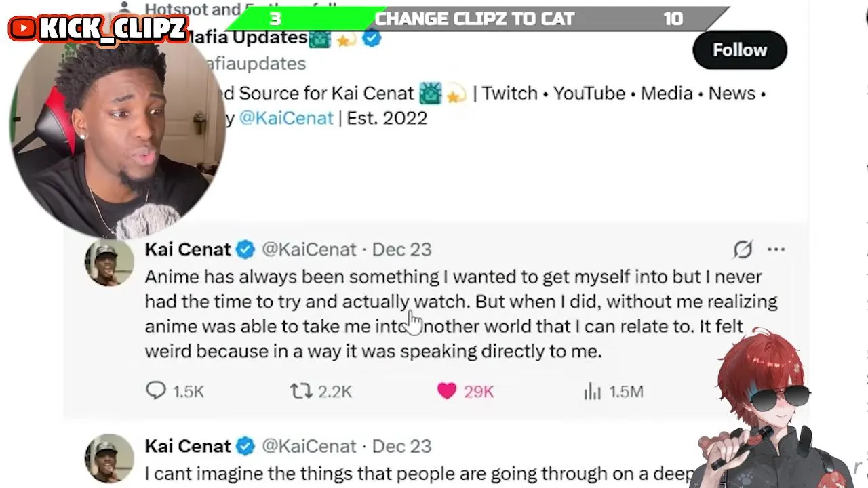
Task: Open the first tweet's Dec 23 timestamp
Action: tap(401, 249)
